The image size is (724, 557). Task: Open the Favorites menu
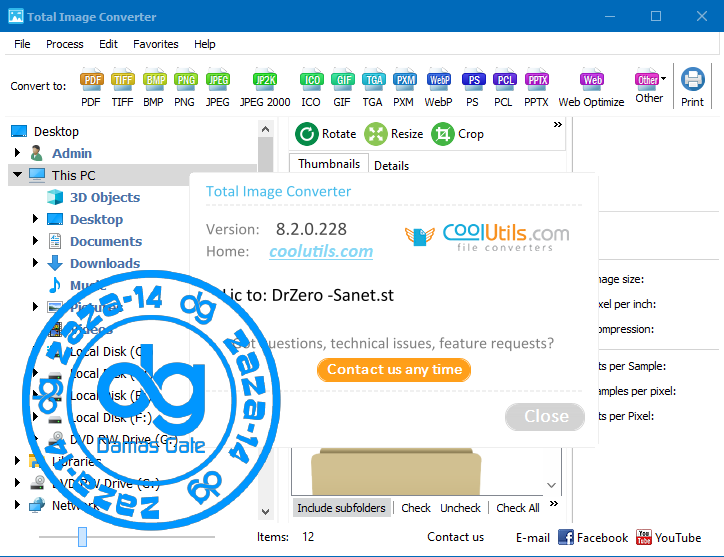[x=156, y=44]
